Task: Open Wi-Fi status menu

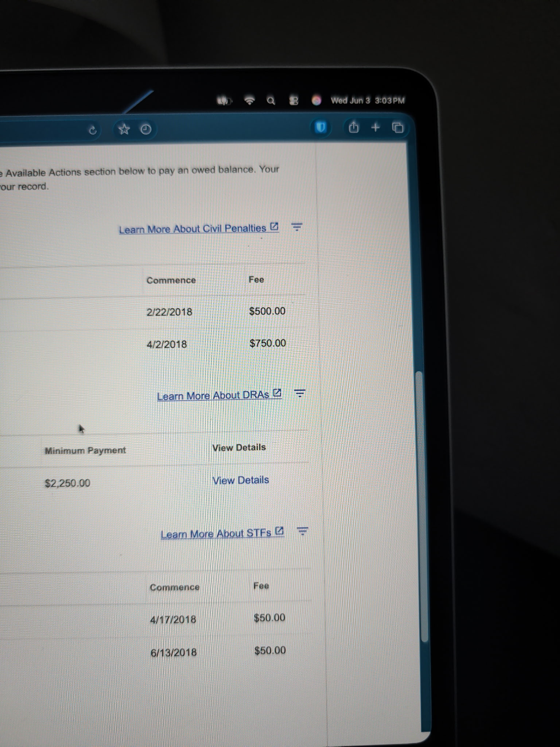Action: tap(250, 100)
